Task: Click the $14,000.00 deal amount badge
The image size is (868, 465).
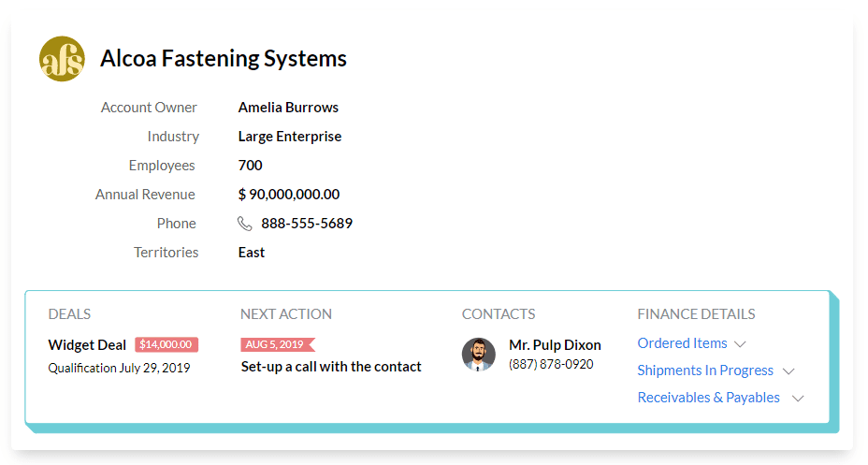Action: pyautogui.click(x=166, y=344)
